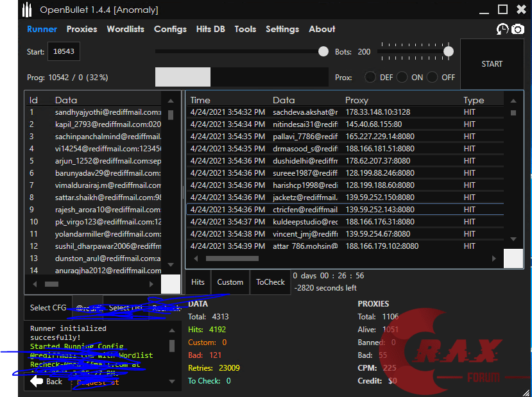The width and height of the screenshot is (532, 397).
Task: Click the Proxy column header in the hits table
Action: pyautogui.click(x=357, y=100)
